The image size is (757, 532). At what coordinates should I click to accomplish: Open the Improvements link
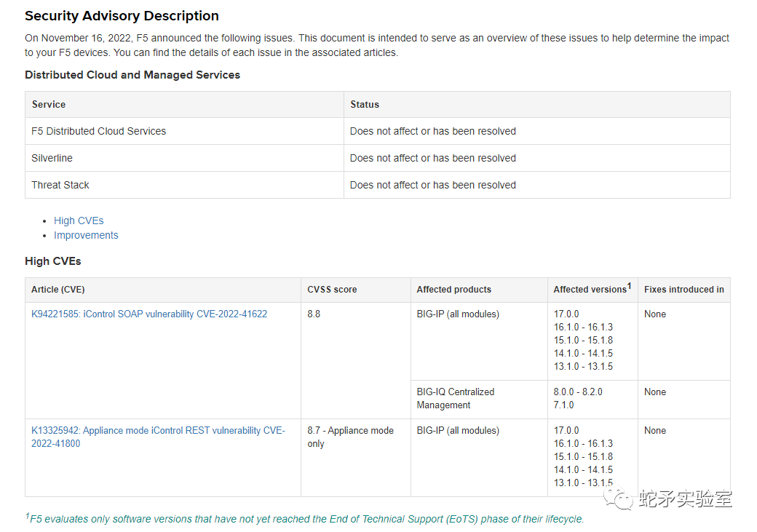click(x=86, y=235)
